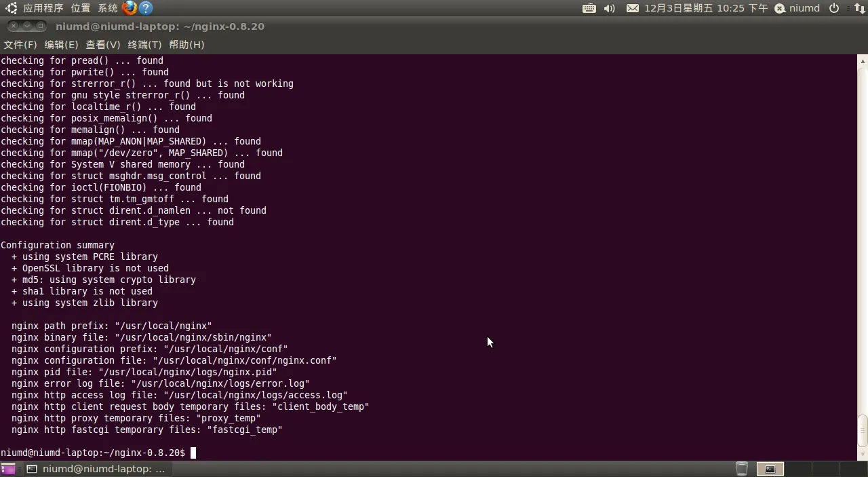Open the blue Help question-mark icon
The height and width of the screenshot is (477, 868).
146,8
